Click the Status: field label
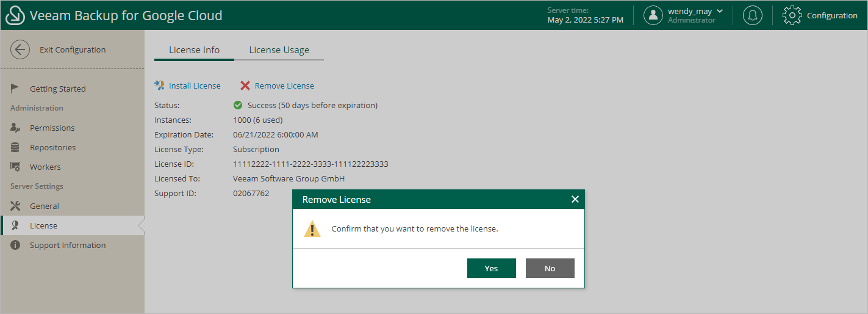Screen dimensions: 868x314 (167, 105)
